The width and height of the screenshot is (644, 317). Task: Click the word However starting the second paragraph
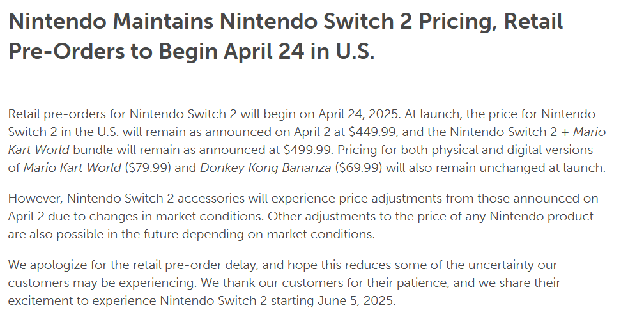point(35,198)
